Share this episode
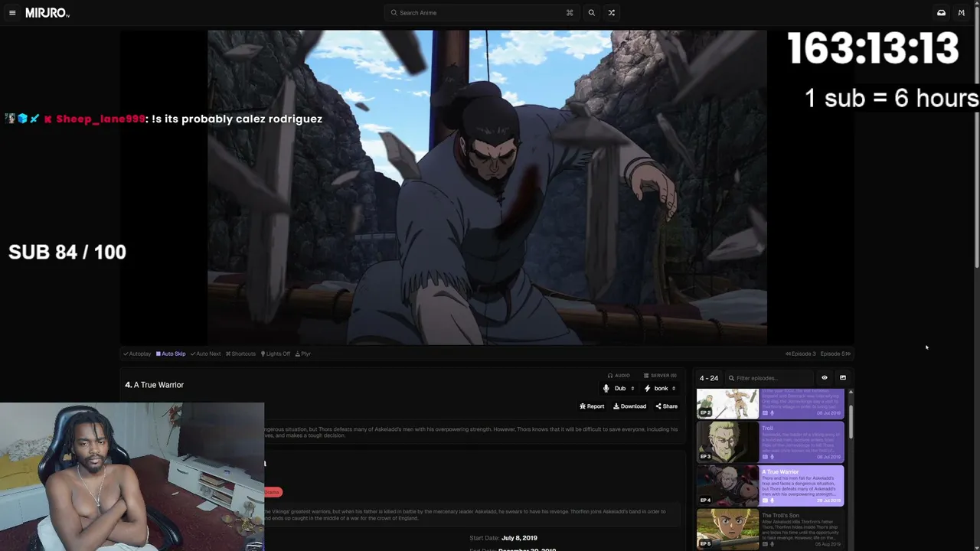 click(666, 406)
